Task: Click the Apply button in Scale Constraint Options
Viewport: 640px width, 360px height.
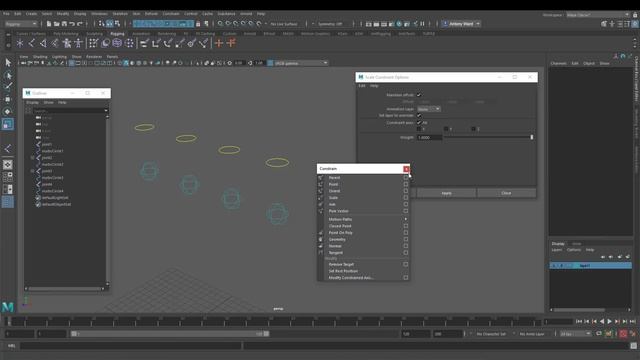Action: [446, 193]
